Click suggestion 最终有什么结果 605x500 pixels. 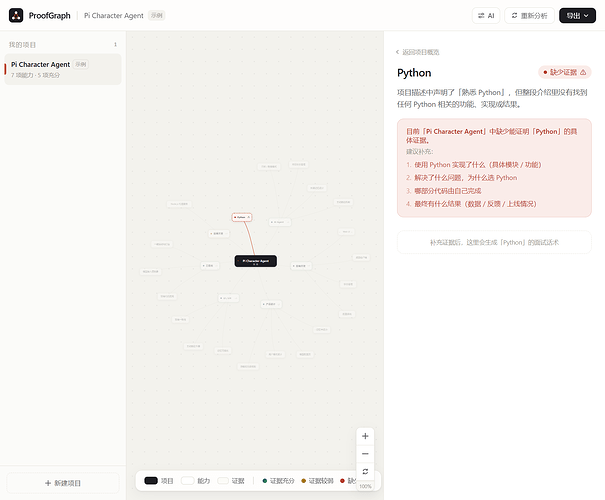click(x=475, y=204)
